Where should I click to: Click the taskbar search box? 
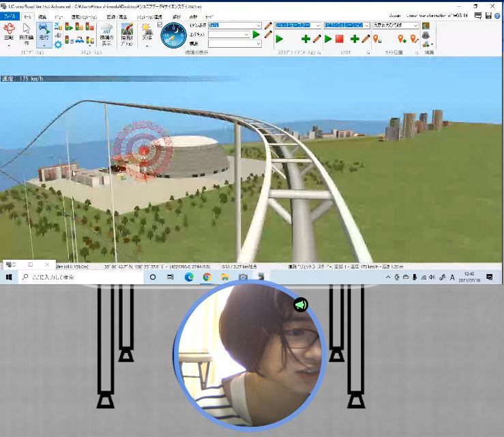click(x=80, y=277)
